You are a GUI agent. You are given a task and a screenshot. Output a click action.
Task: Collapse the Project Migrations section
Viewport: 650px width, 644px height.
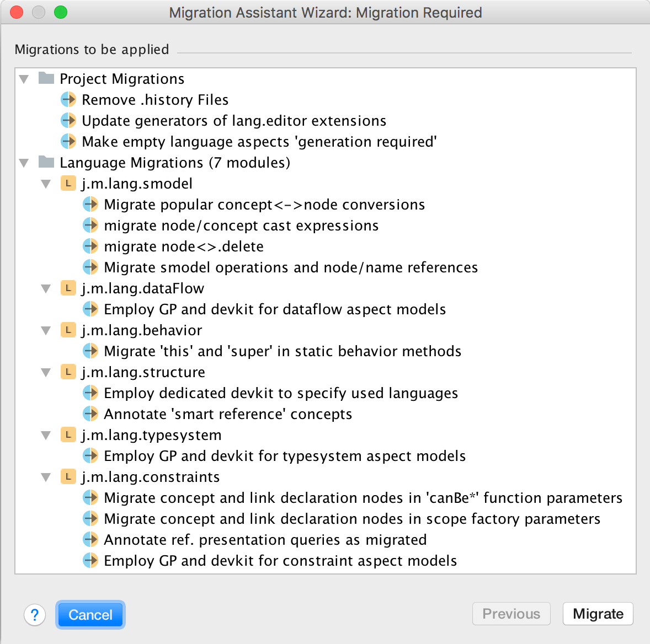24,78
